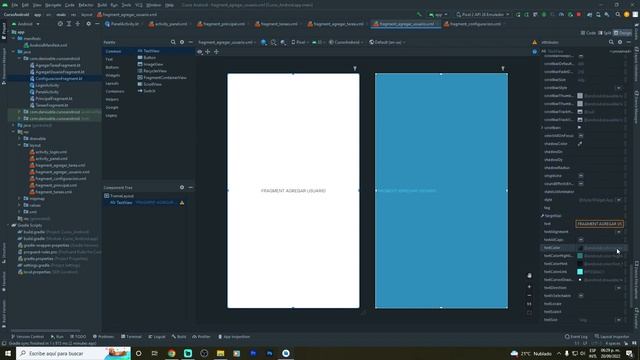
Task: Open Palette settings gear
Action: pos(182,42)
